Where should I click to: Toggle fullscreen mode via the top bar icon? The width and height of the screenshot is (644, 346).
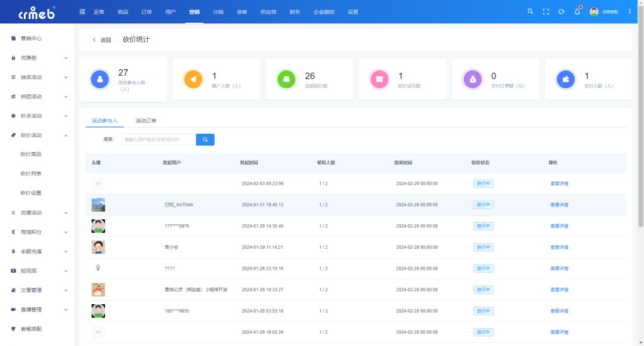tap(546, 11)
